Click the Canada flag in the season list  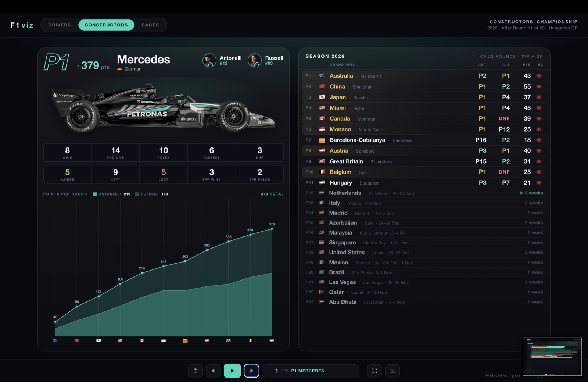pyautogui.click(x=322, y=118)
